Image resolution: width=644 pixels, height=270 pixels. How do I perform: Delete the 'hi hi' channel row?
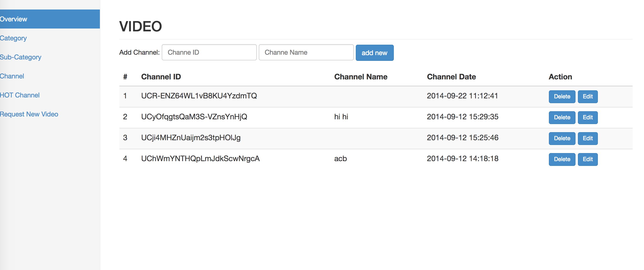(562, 117)
